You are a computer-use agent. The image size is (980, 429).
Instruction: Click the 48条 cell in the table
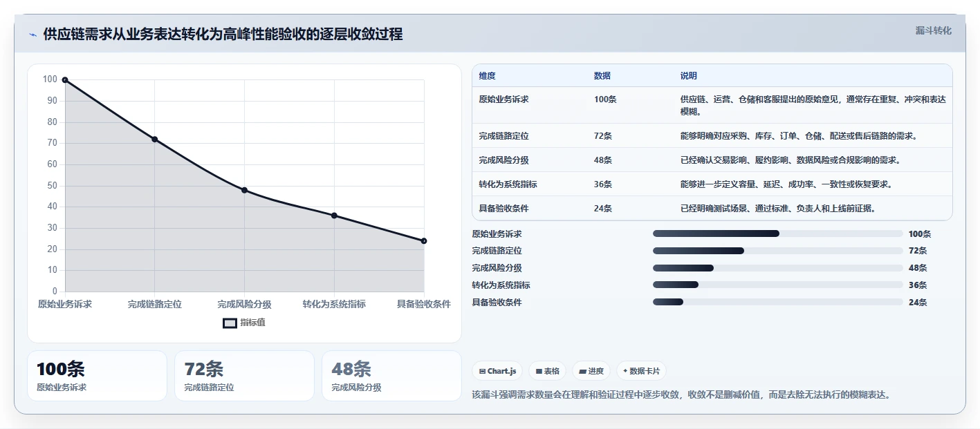pyautogui.click(x=603, y=160)
